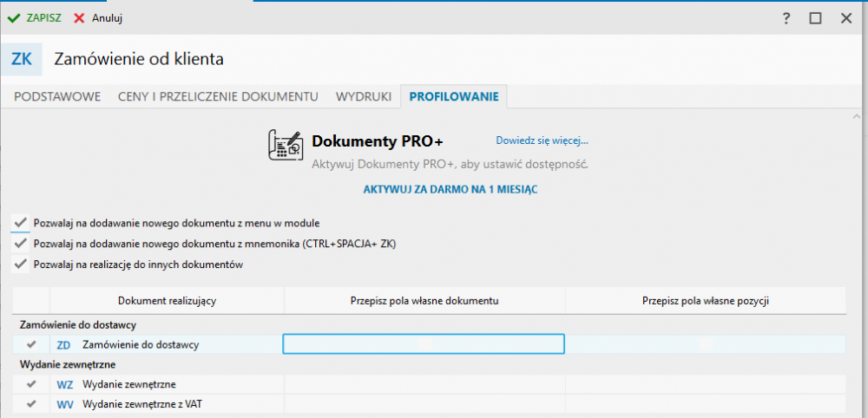
Task: Click AKTYWUJ ZA DARMO NA 1 MIESIĄC
Action: (450, 189)
